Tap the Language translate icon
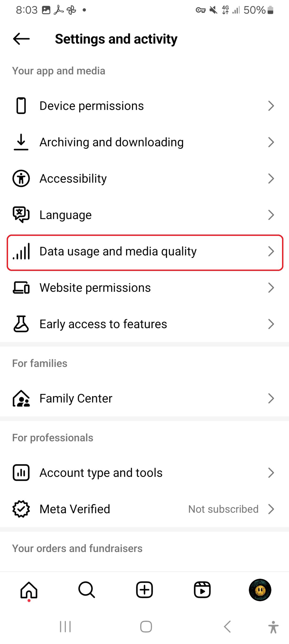This screenshot has height=644, width=289. [x=21, y=215]
